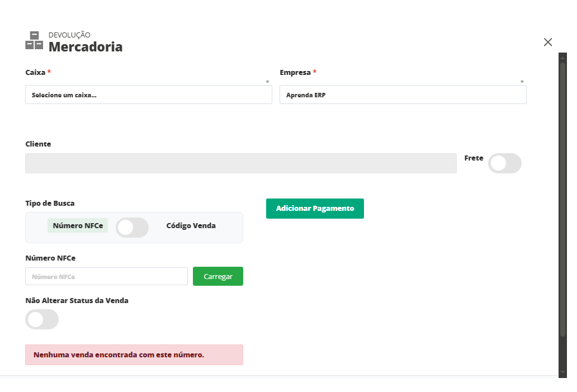Select the Número NFCe search option
The width and height of the screenshot is (577, 392).
78,226
